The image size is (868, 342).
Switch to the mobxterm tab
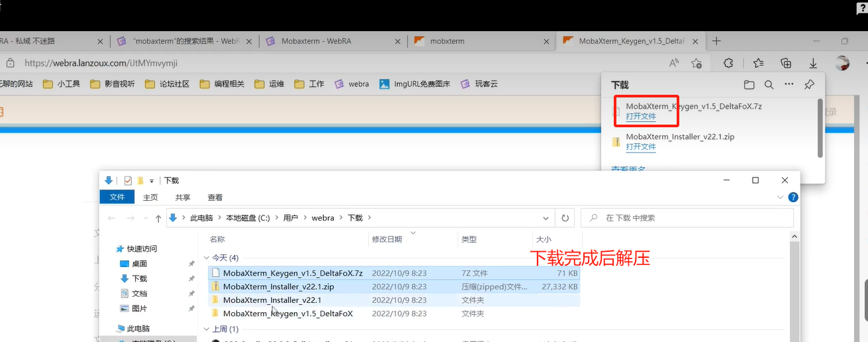coord(481,41)
